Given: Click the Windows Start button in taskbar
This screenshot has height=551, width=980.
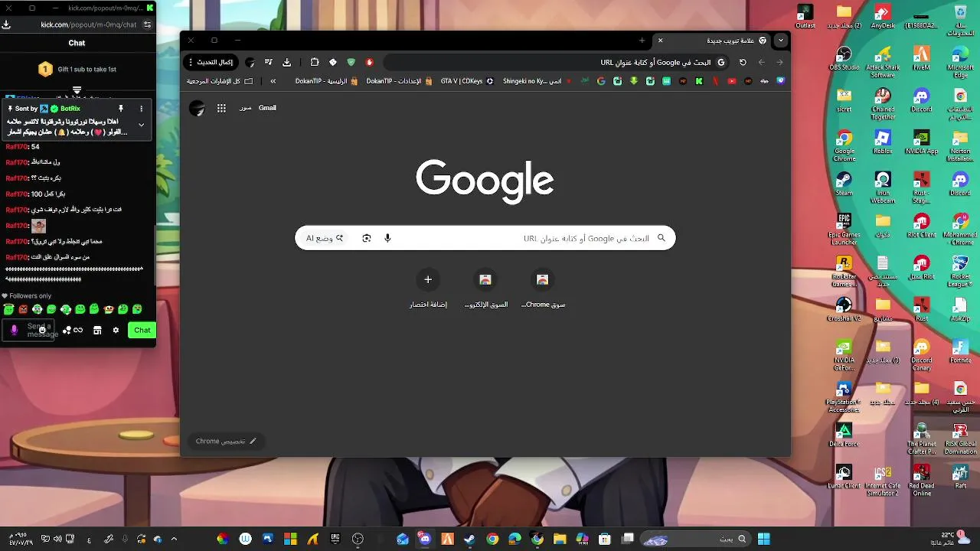Looking at the screenshot, I should pyautogui.click(x=763, y=539).
